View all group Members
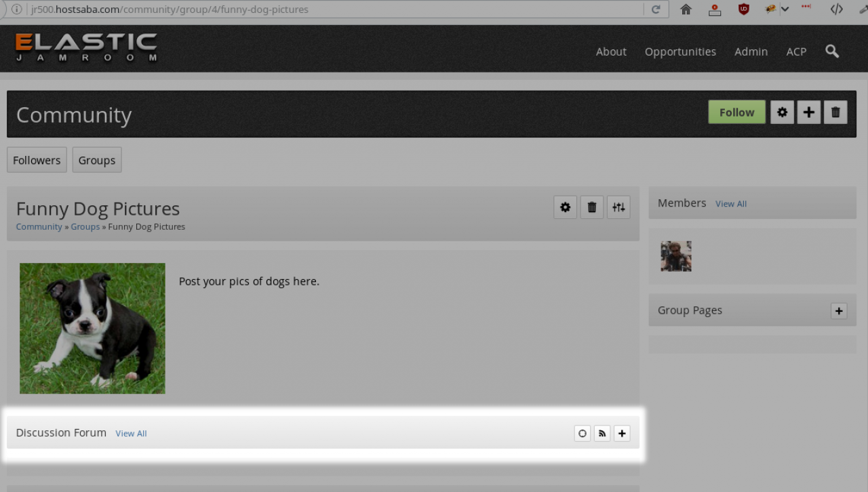Screen dimensions: 868x492 point(731,203)
